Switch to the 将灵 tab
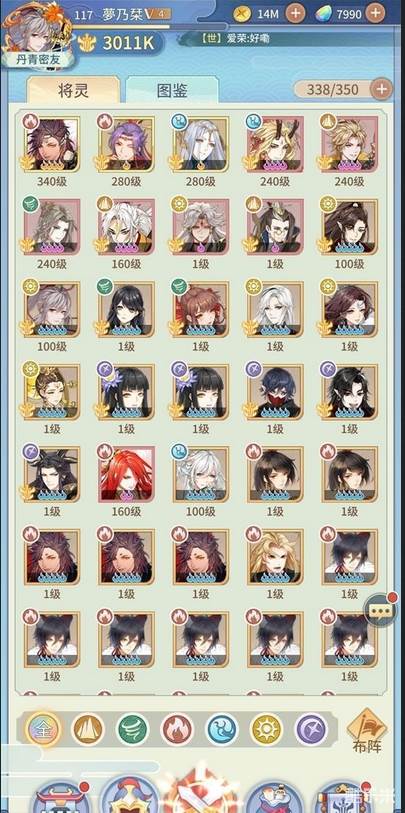This screenshot has height=813, width=405. tap(73, 90)
